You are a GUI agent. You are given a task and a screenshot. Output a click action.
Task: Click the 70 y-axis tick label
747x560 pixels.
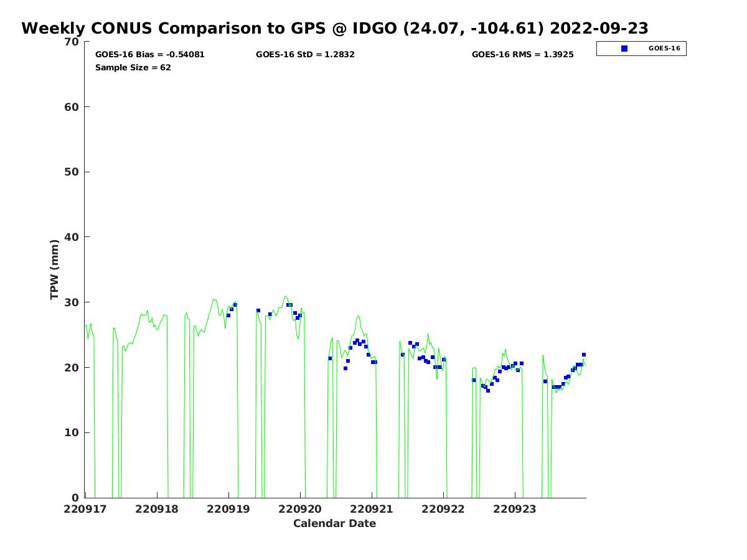72,42
